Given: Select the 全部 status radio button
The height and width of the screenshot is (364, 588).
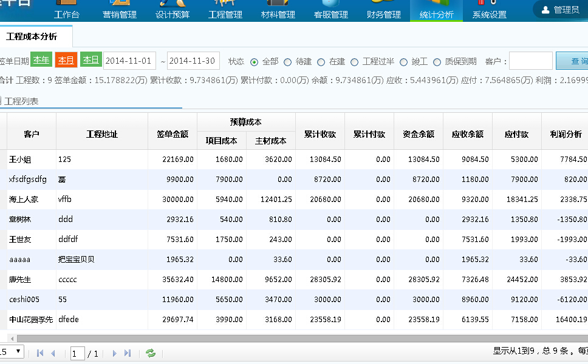Looking at the screenshot, I should (255, 62).
